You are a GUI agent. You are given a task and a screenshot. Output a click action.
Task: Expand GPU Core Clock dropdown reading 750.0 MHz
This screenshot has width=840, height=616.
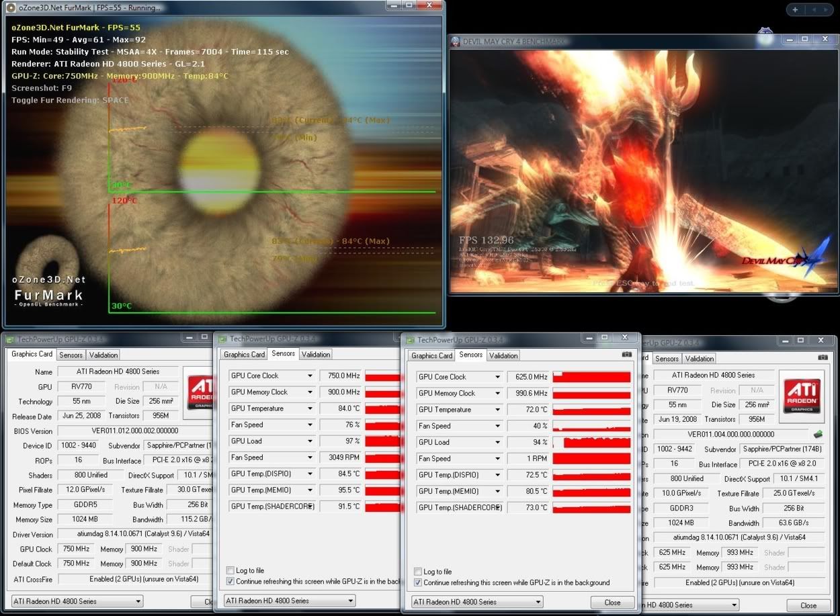tap(310, 376)
